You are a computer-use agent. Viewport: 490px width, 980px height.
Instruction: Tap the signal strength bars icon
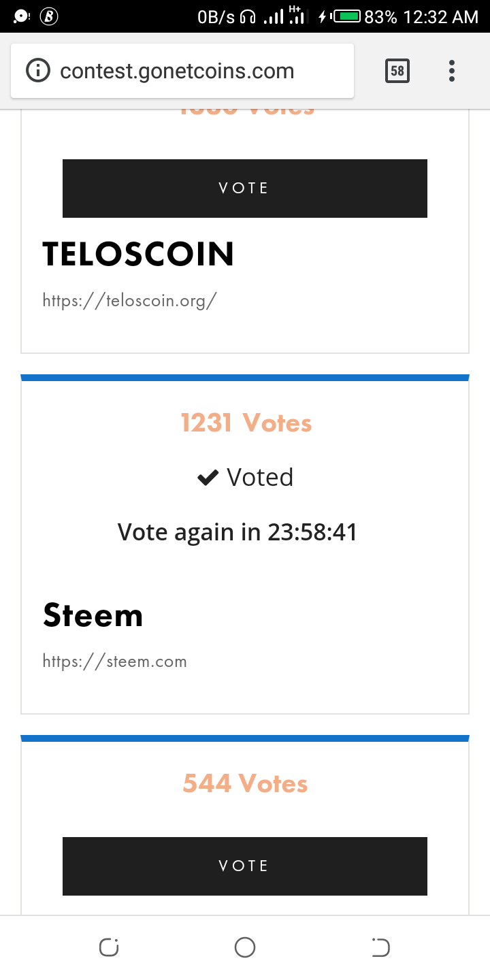tap(274, 17)
